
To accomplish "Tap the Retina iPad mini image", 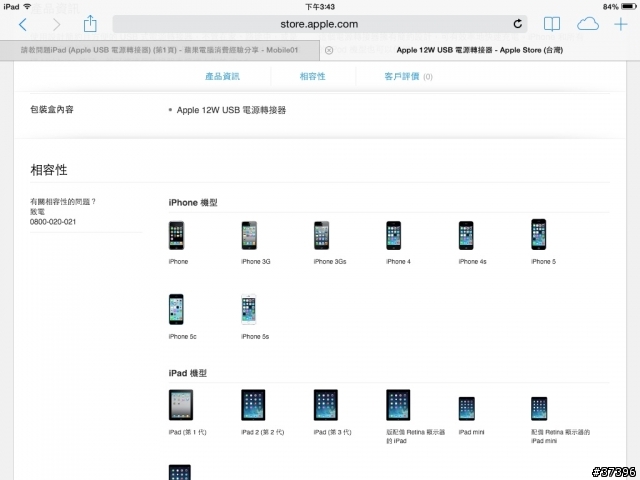I will coord(539,408).
